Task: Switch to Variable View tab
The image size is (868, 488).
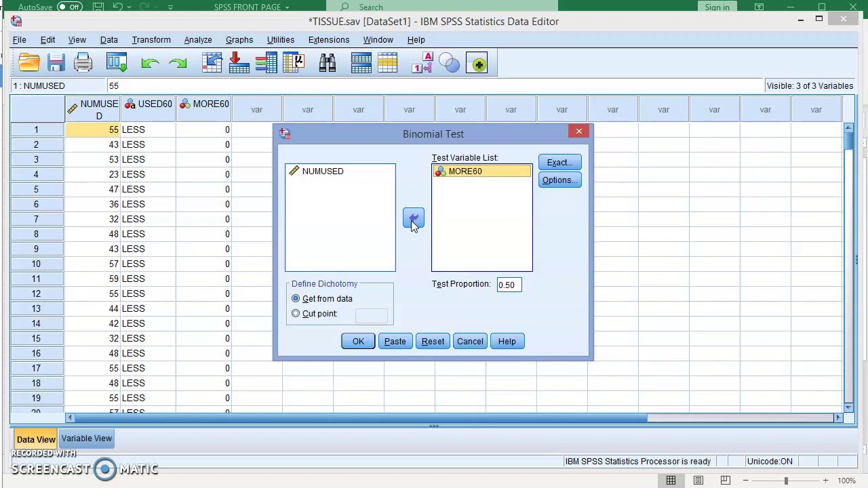Action: (x=87, y=439)
